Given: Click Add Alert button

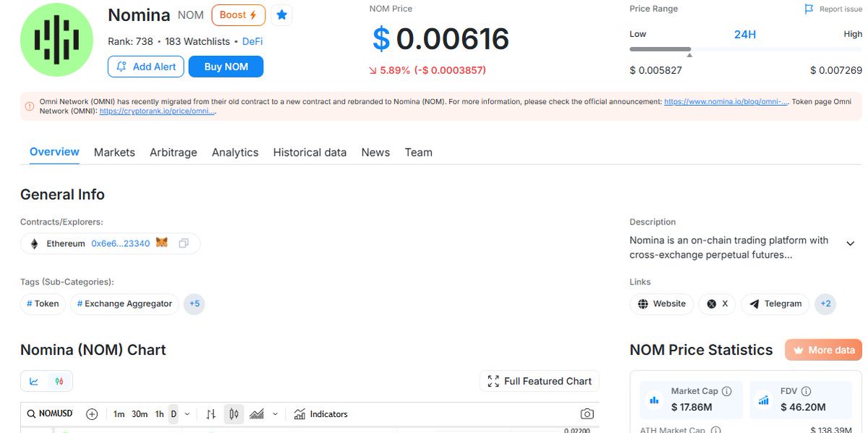Looking at the screenshot, I should tap(145, 67).
